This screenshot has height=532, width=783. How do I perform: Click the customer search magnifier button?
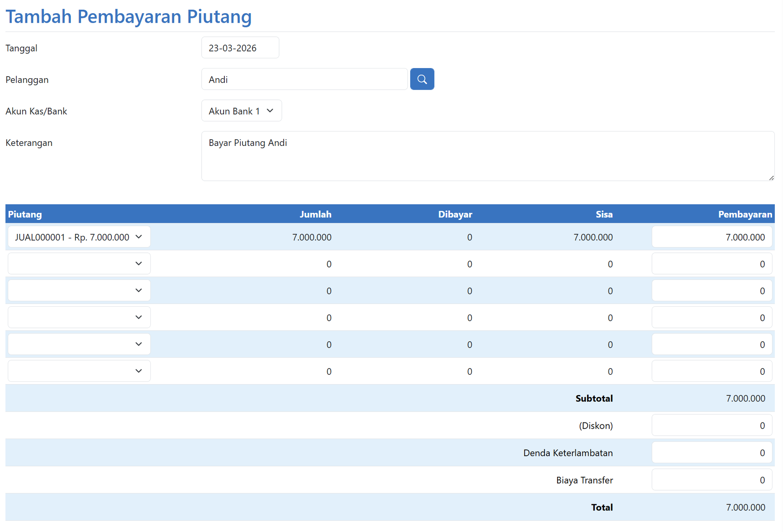(422, 79)
